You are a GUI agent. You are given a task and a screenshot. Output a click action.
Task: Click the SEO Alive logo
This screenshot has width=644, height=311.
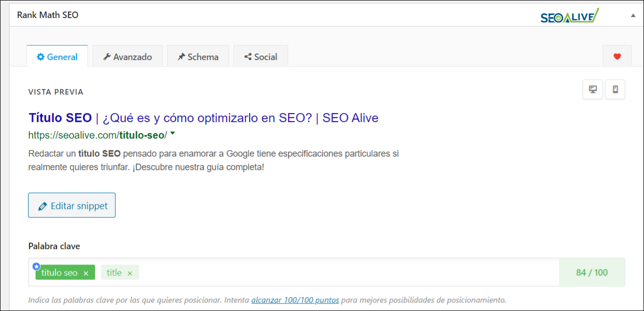pos(569,16)
